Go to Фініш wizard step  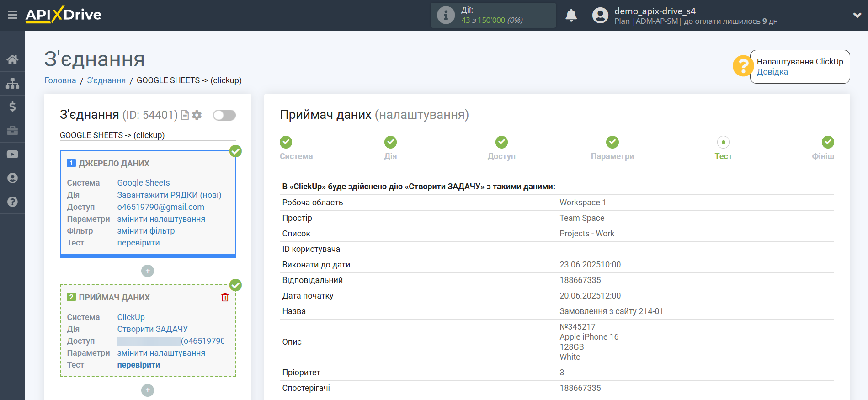click(x=828, y=142)
